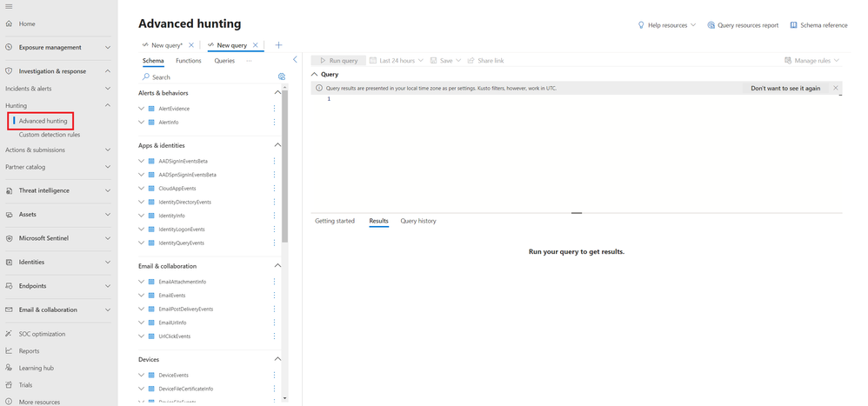Expand Email & collaboration sidebar section
The height and width of the screenshot is (406, 868).
[107, 309]
